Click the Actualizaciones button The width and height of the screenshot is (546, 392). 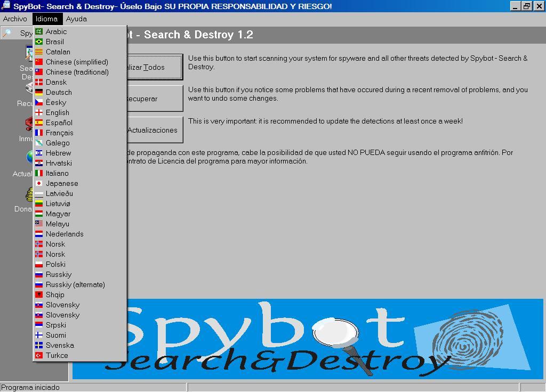coord(155,130)
